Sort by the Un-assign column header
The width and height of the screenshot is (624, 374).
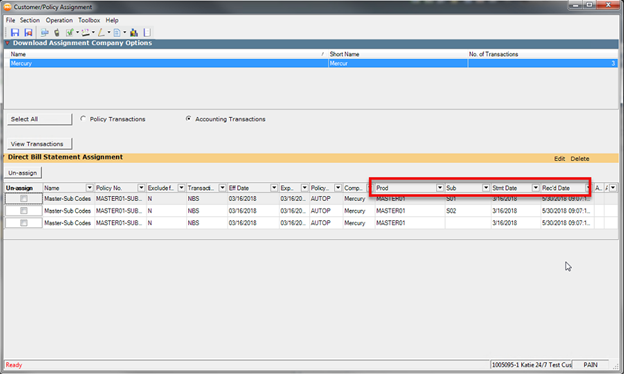pos(23,188)
